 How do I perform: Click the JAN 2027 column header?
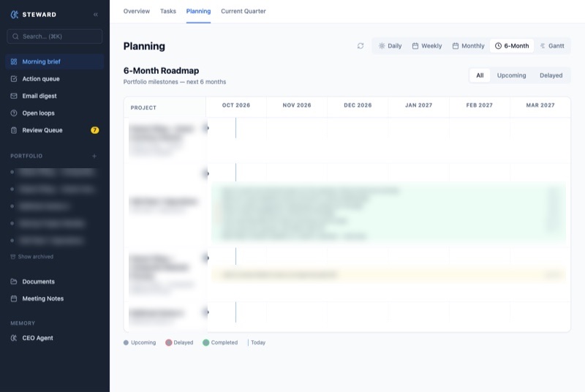(418, 105)
